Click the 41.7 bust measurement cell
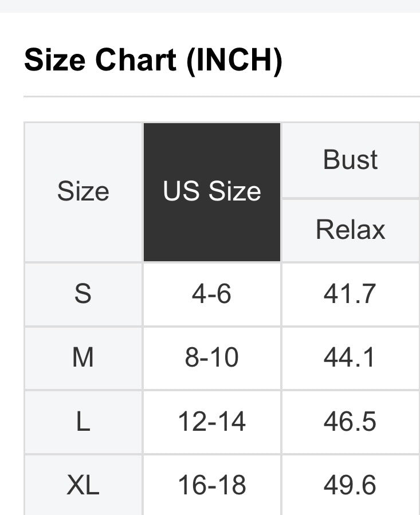This screenshot has height=515, width=420. [350, 294]
